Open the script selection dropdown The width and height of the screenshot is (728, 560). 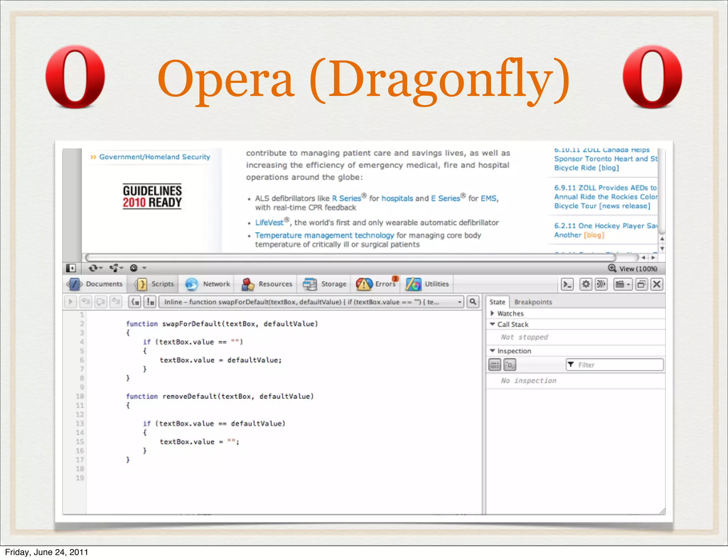(x=311, y=302)
